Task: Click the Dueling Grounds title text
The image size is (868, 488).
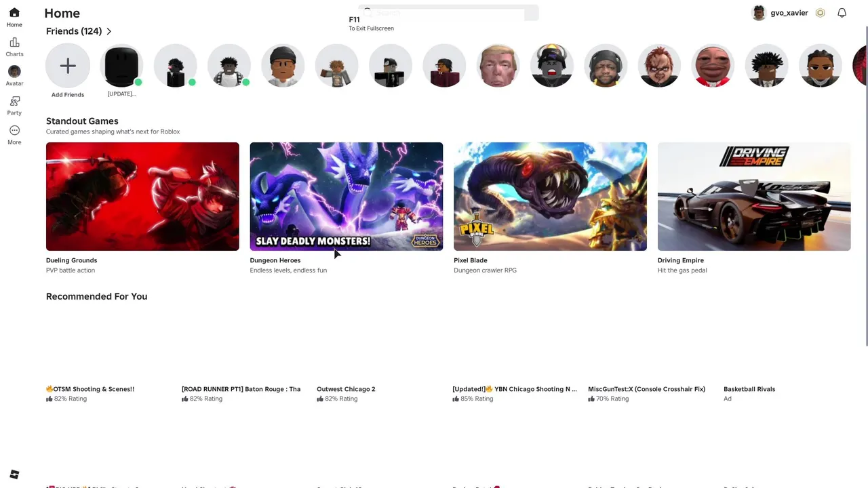Action: click(71, 260)
